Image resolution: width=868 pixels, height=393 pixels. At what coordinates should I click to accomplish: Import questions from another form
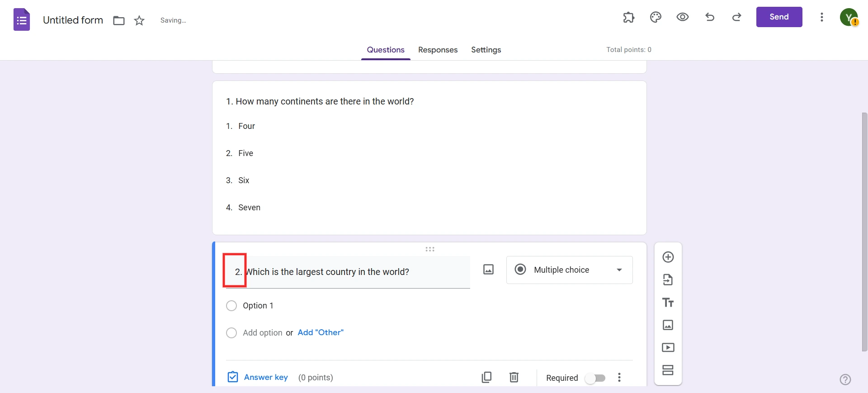point(668,280)
